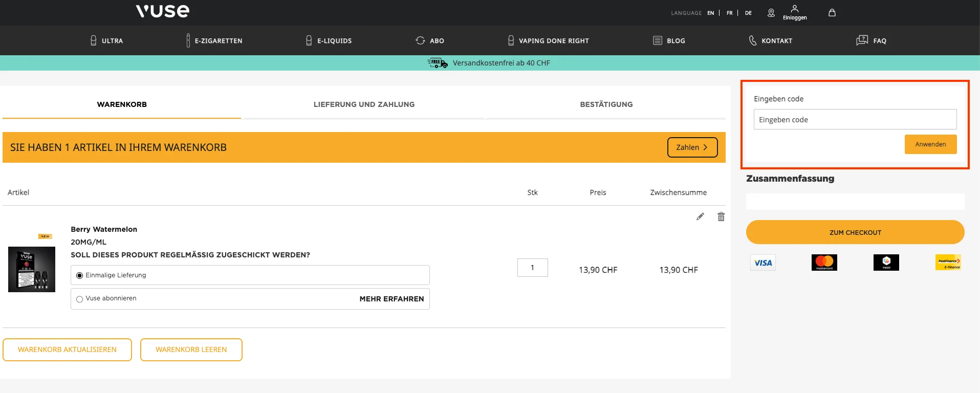Click the Mastercard payment logo
The image size is (980, 393).
point(824,263)
